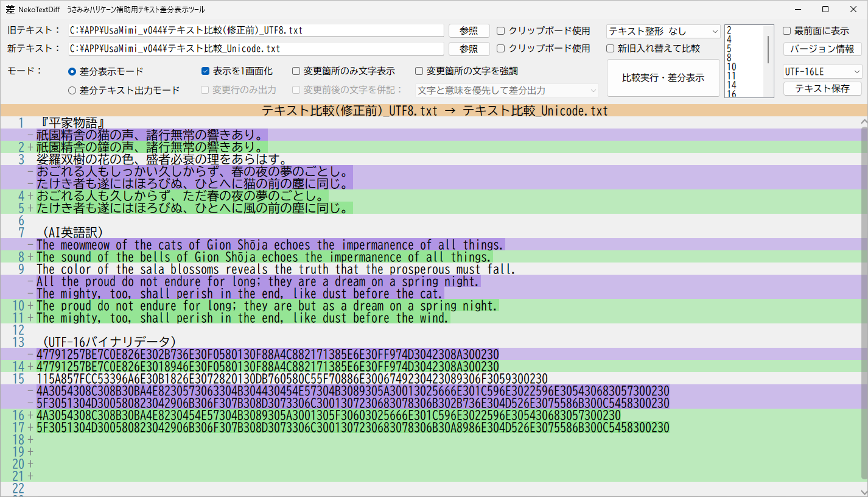Uncheck the 表示を1画面化 option

click(205, 71)
